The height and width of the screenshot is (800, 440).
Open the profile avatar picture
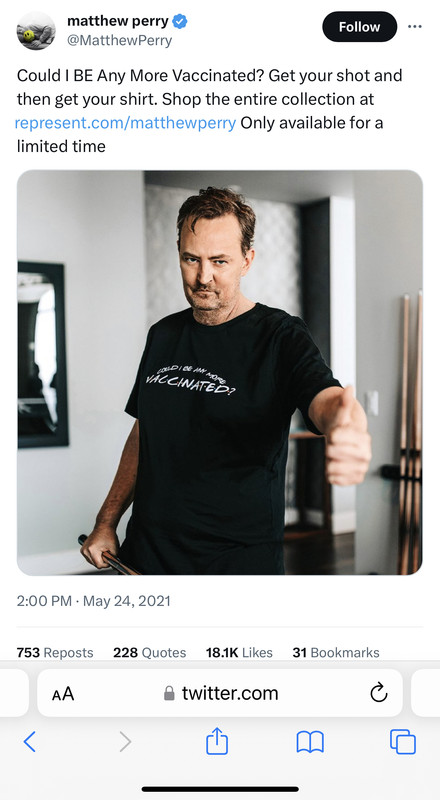(x=36, y=31)
